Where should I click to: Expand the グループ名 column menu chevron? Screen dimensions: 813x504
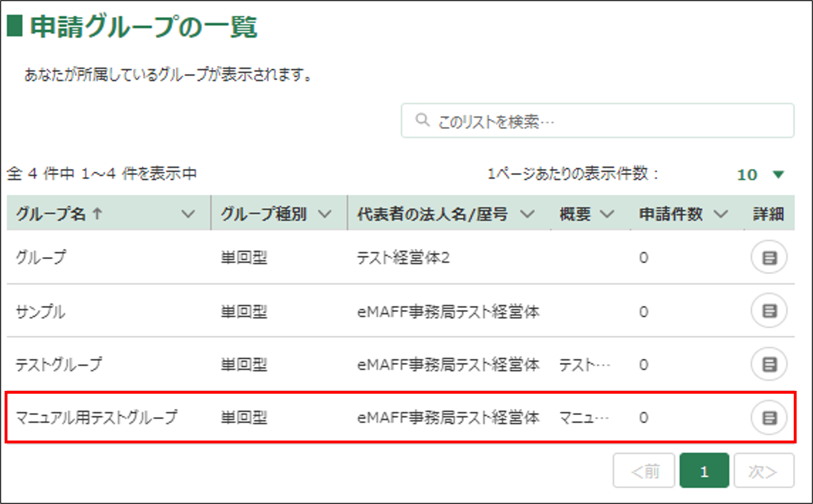pyautogui.click(x=188, y=214)
